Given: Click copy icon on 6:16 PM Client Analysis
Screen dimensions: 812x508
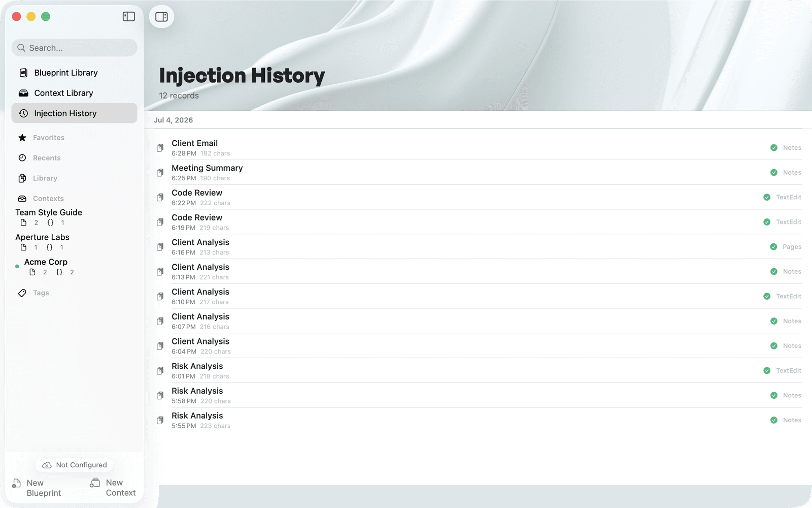Looking at the screenshot, I should pyautogui.click(x=160, y=247).
